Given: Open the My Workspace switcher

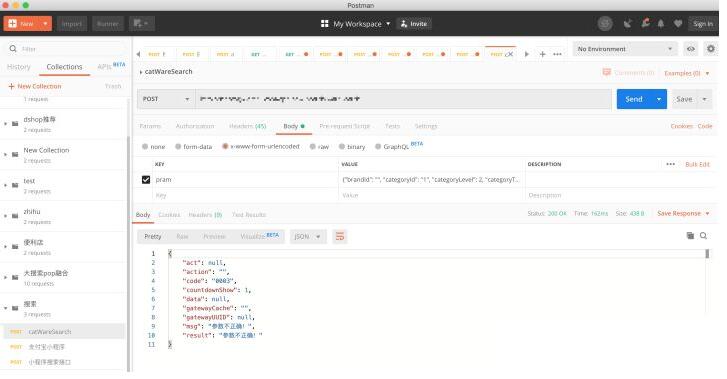Looking at the screenshot, I should click(356, 24).
